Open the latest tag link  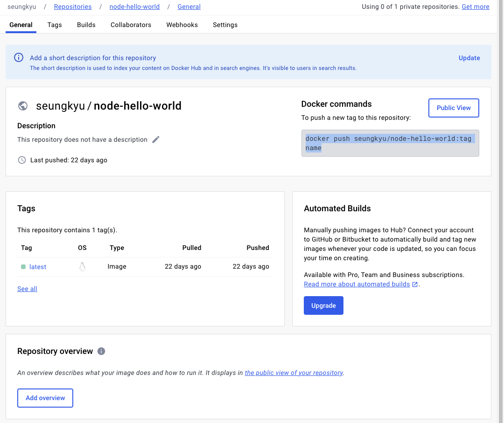click(x=38, y=267)
